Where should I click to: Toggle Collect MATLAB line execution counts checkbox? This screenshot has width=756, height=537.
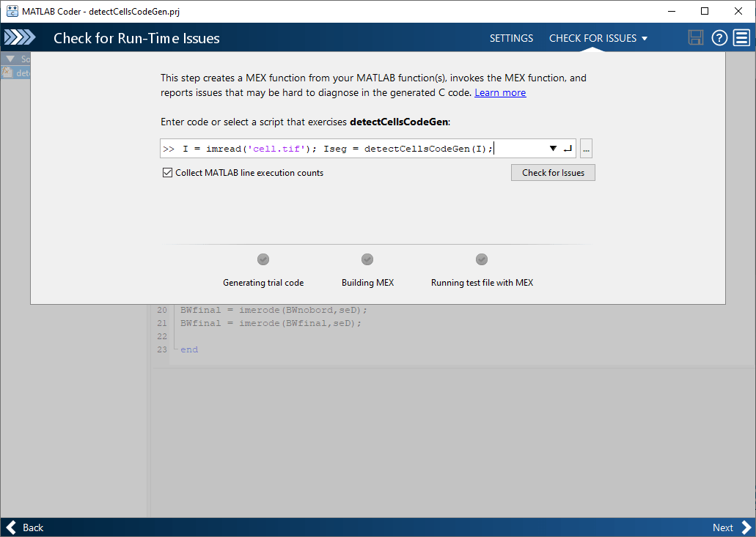point(167,172)
